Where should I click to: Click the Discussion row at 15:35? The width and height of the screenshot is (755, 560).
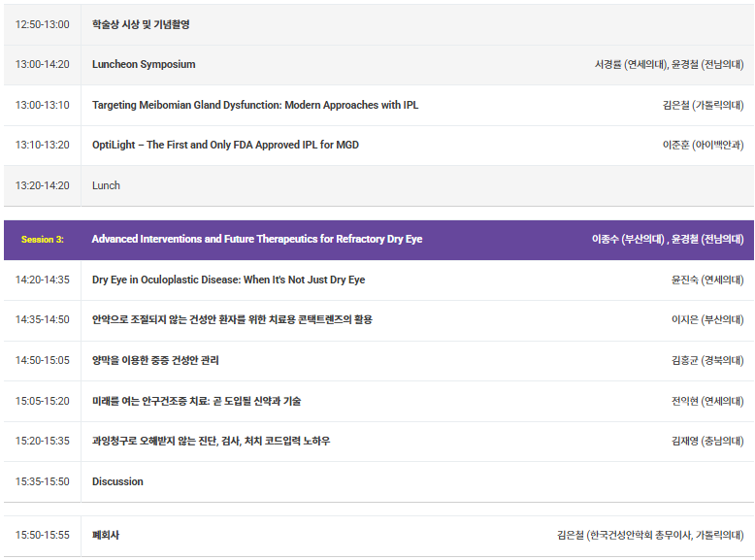click(378, 482)
